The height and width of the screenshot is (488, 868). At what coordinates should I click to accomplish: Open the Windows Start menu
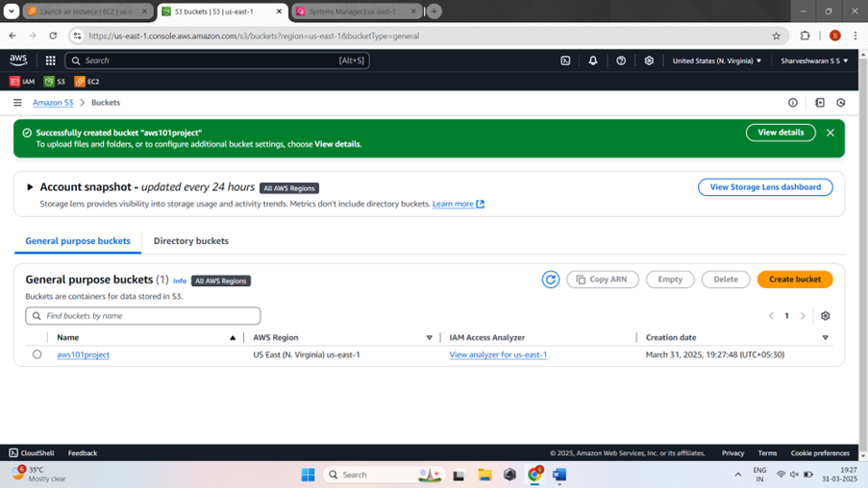tap(308, 475)
